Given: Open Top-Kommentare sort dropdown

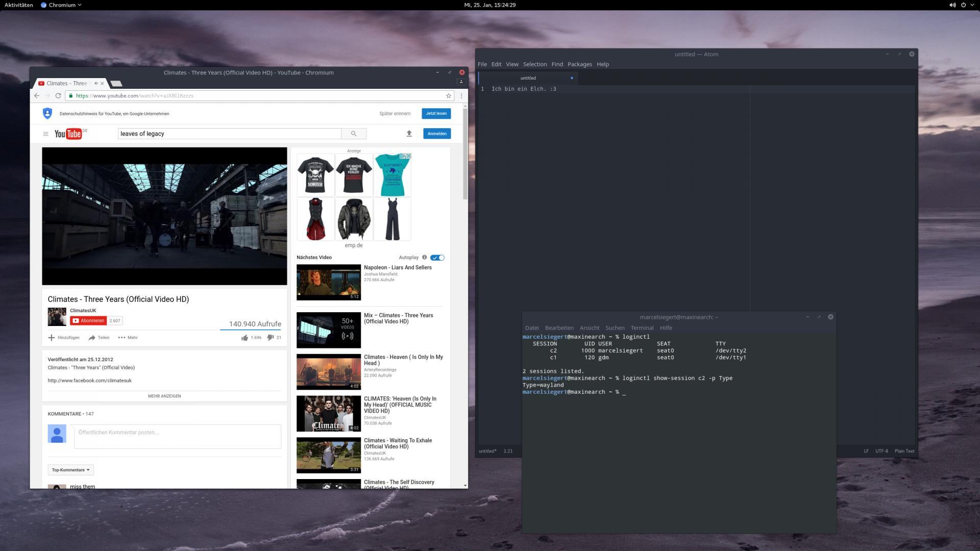Looking at the screenshot, I should 70,470.
